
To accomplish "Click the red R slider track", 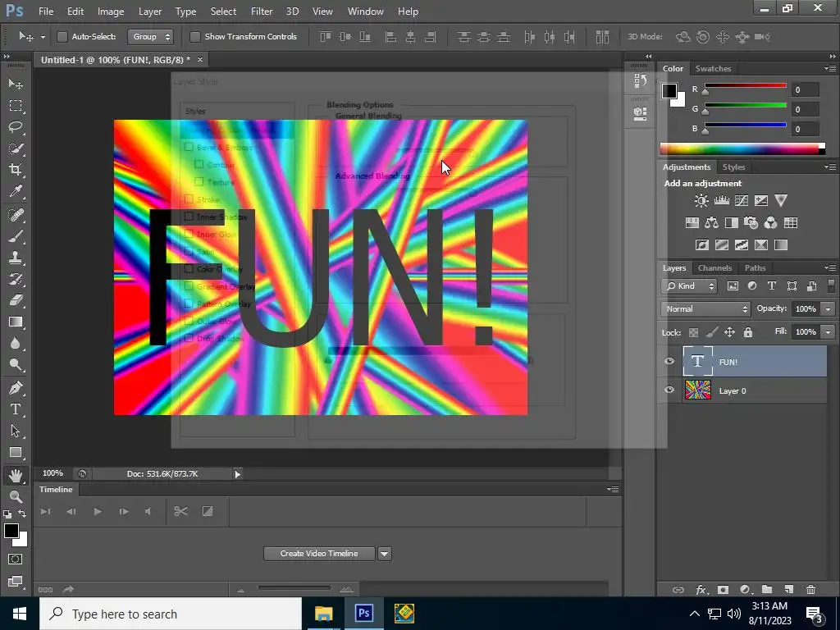I will pos(745,85).
